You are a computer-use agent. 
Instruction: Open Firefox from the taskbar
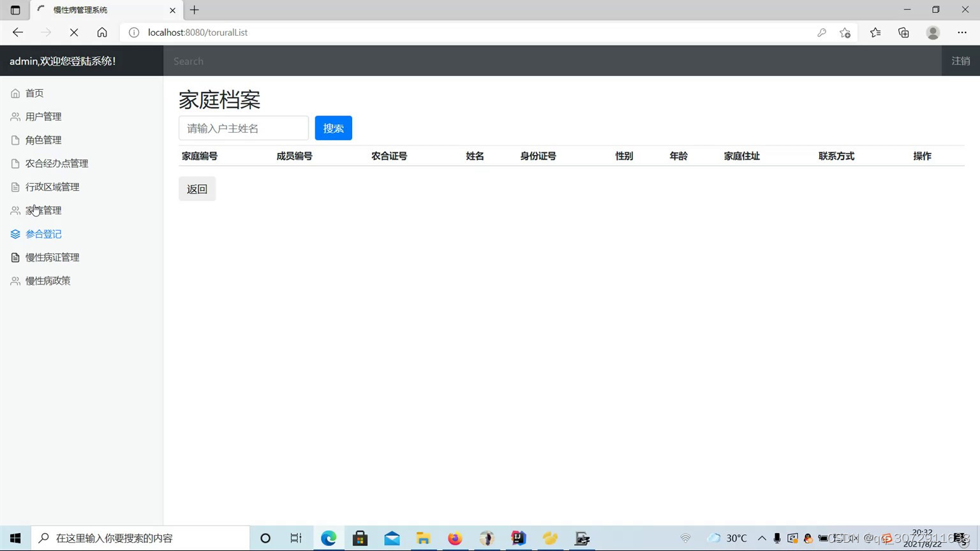455,538
